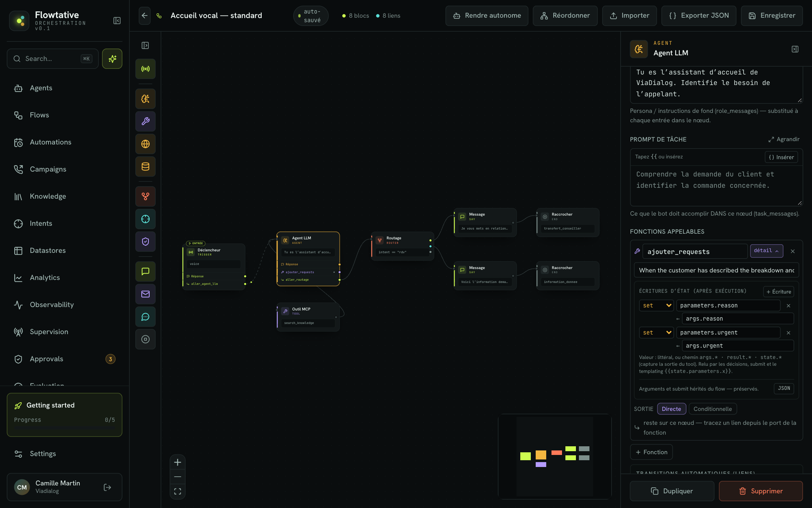The height and width of the screenshot is (508, 812).
Task: Select the wrench tool block icon in palette
Action: click(x=145, y=122)
